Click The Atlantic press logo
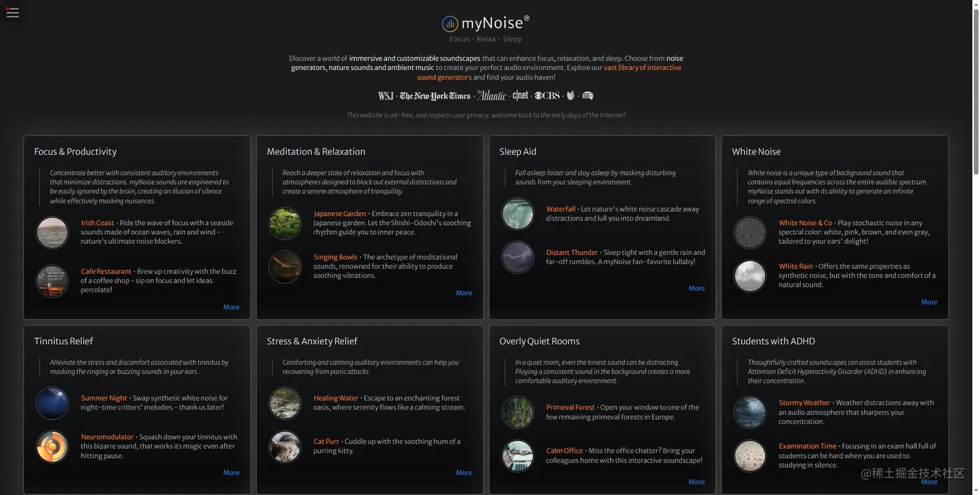980x495 pixels. pos(491,95)
